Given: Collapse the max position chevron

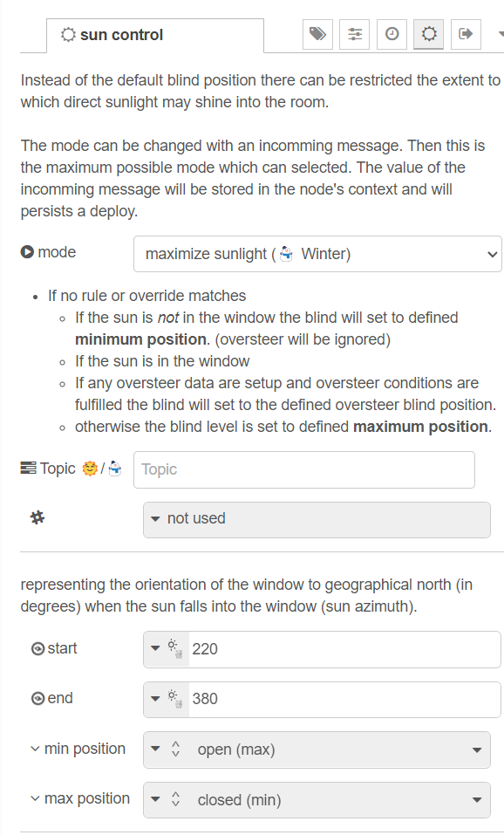Looking at the screenshot, I should coord(35,798).
